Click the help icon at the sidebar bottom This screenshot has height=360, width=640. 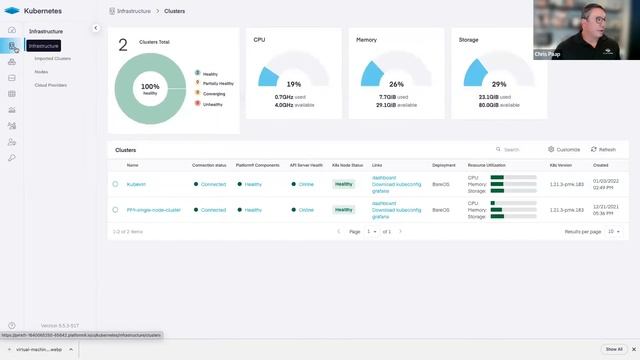12,325
